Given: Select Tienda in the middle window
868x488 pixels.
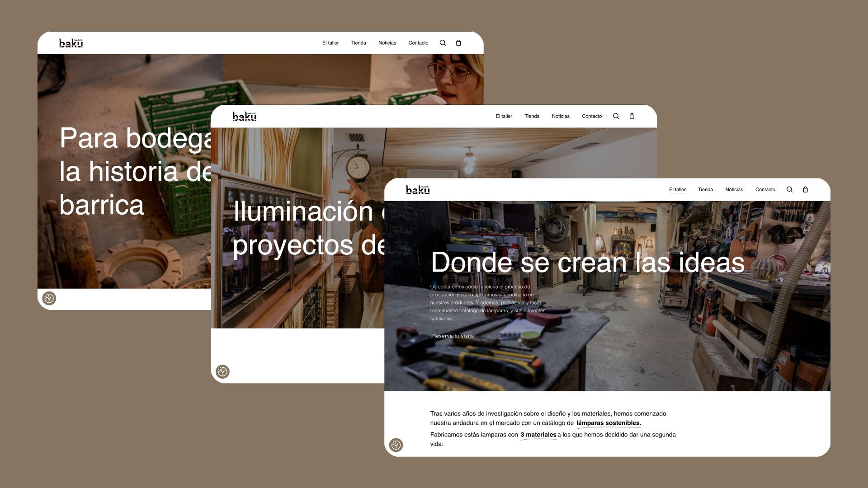Looking at the screenshot, I should click(x=532, y=116).
